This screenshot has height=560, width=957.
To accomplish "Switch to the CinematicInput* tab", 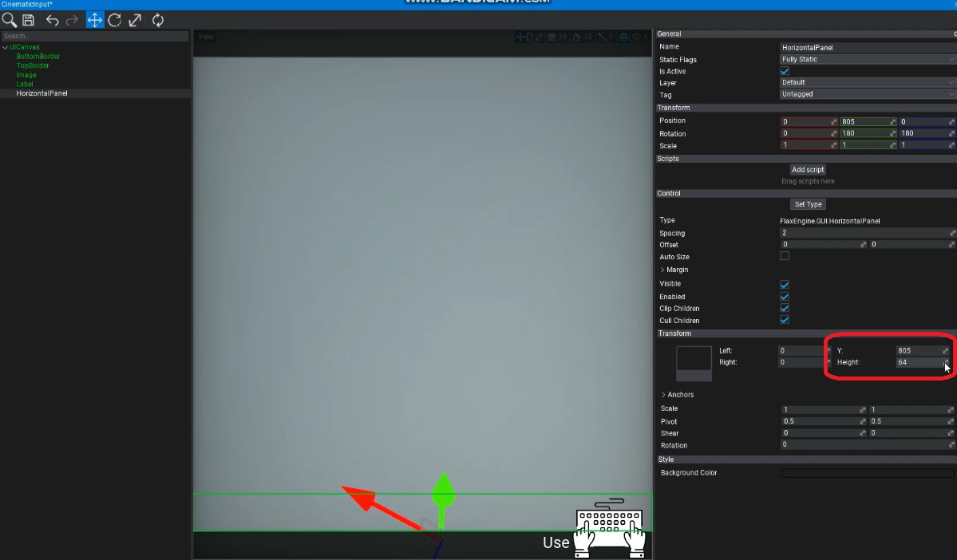I will coord(27,4).
